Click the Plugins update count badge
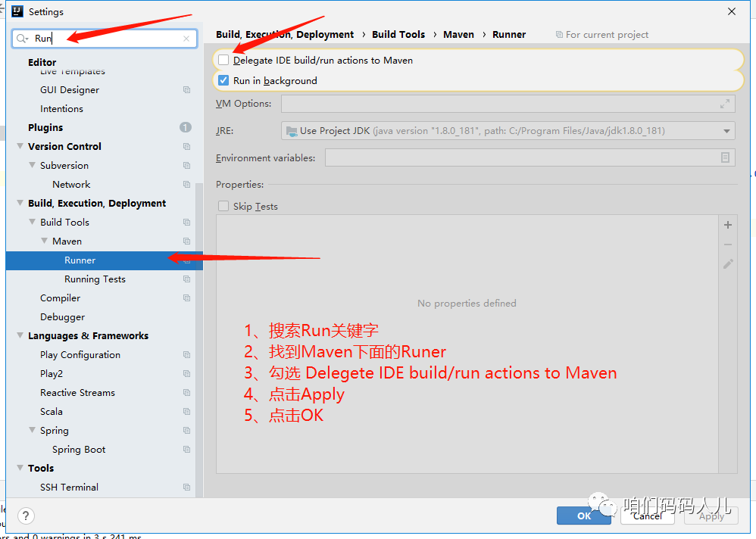 tap(186, 127)
